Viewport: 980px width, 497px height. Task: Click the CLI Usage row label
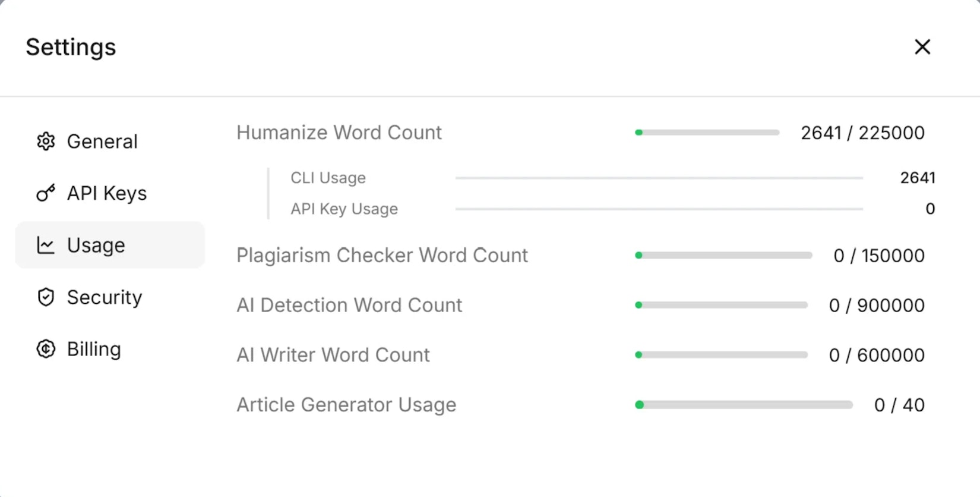click(x=328, y=178)
